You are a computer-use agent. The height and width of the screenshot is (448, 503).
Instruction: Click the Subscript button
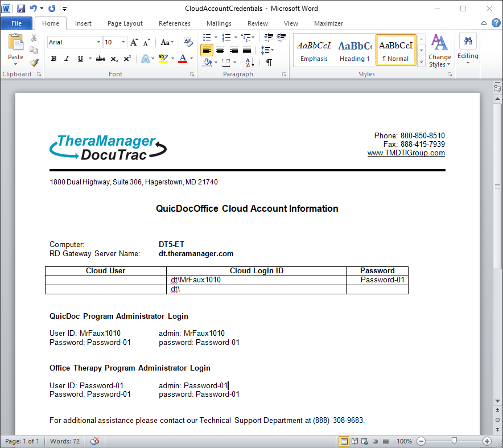(x=114, y=59)
